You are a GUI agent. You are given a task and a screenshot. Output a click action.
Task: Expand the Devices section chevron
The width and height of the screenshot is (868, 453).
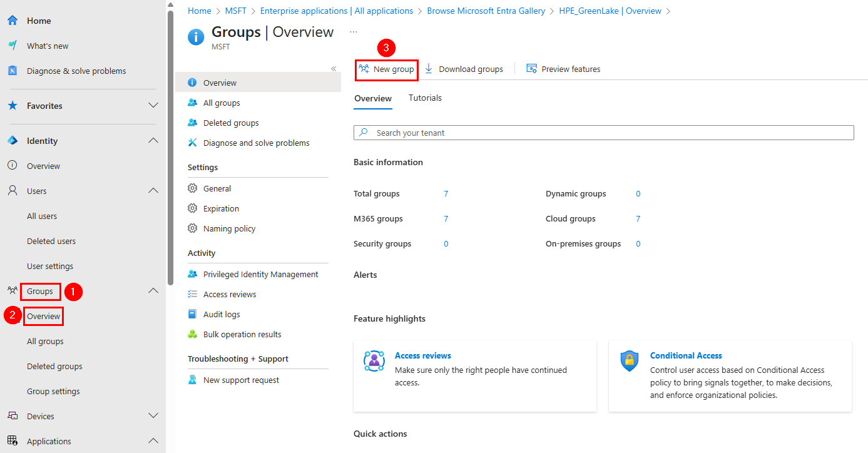coord(153,416)
